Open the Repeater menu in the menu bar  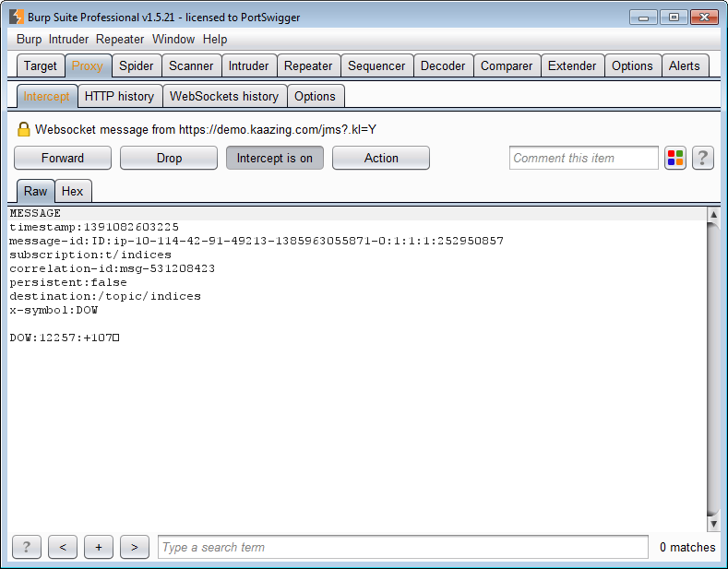pyautogui.click(x=120, y=40)
